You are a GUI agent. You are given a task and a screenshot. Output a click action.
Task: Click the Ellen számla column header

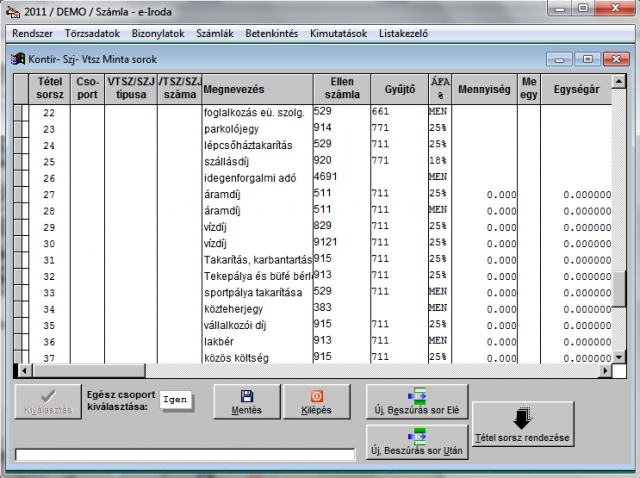point(340,89)
